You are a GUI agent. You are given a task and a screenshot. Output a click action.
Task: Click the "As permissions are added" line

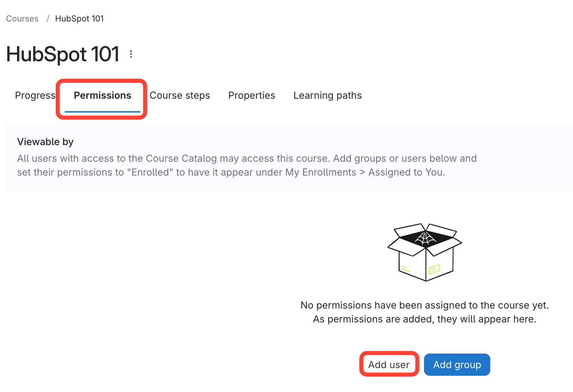pos(424,319)
